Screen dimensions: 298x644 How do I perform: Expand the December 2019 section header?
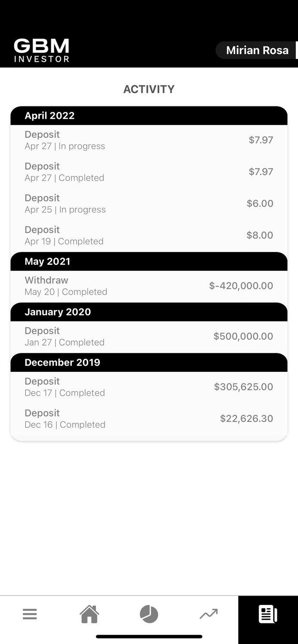point(149,362)
